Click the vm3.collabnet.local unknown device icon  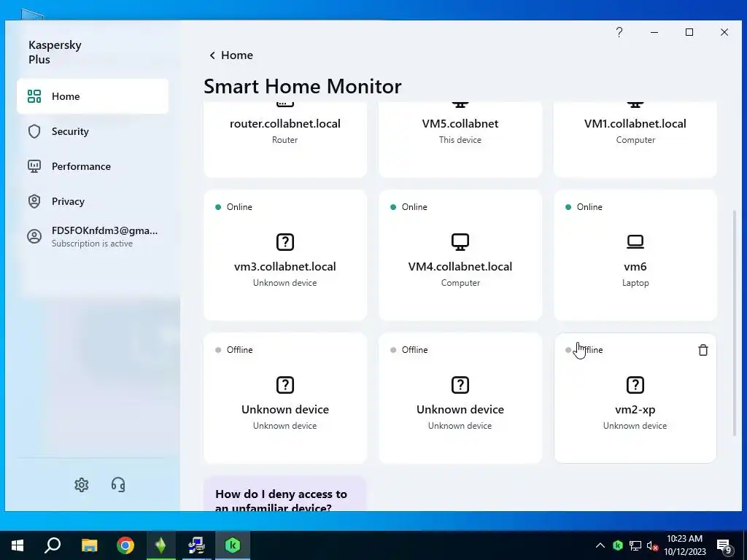tap(285, 242)
